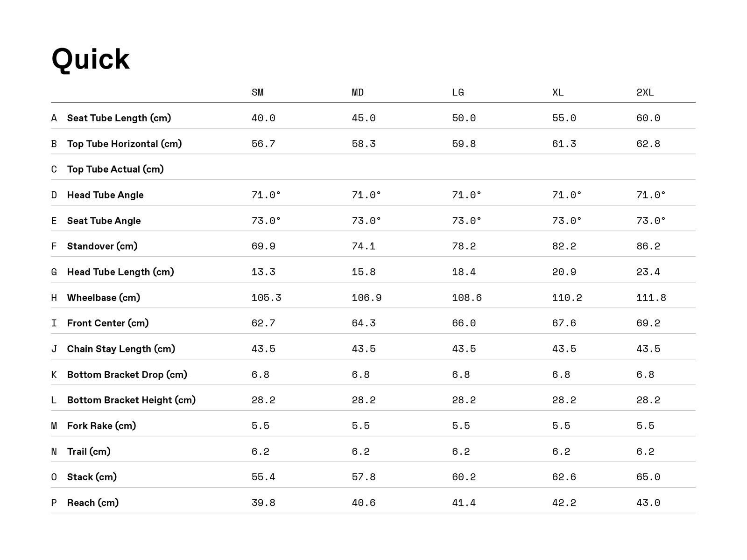Select the SM Wheelbase value 105.3
The width and height of the screenshot is (747, 560).
pyautogui.click(x=266, y=298)
